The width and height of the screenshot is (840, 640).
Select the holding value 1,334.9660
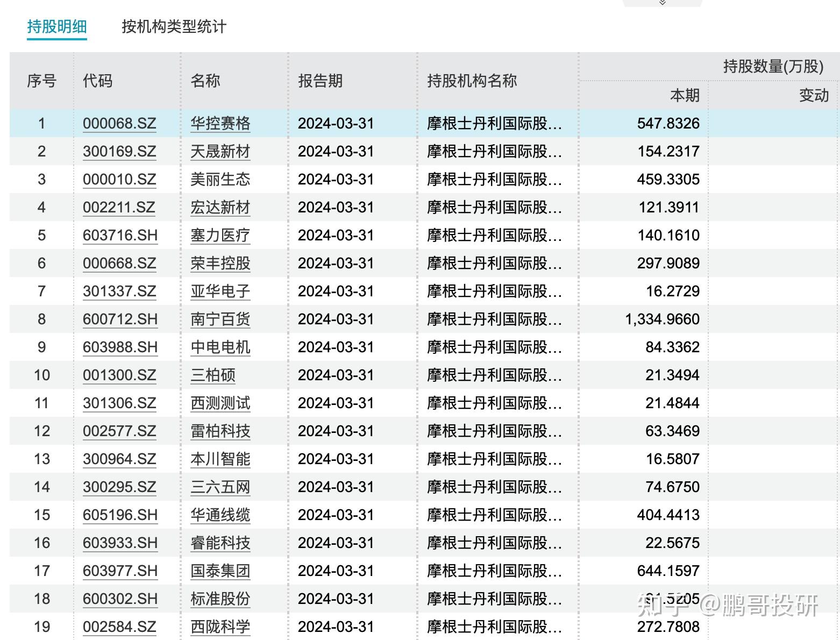tap(662, 319)
